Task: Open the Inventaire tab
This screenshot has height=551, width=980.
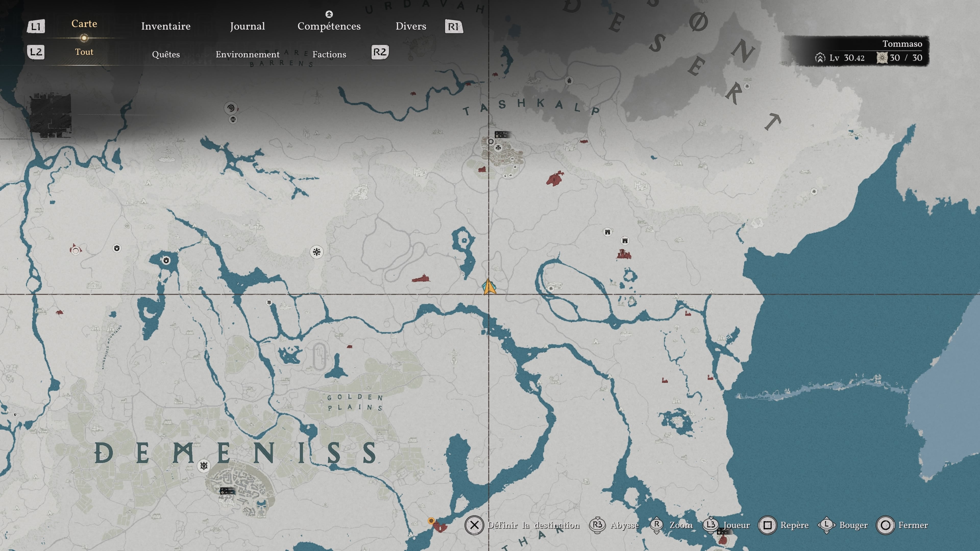Action: (x=166, y=26)
